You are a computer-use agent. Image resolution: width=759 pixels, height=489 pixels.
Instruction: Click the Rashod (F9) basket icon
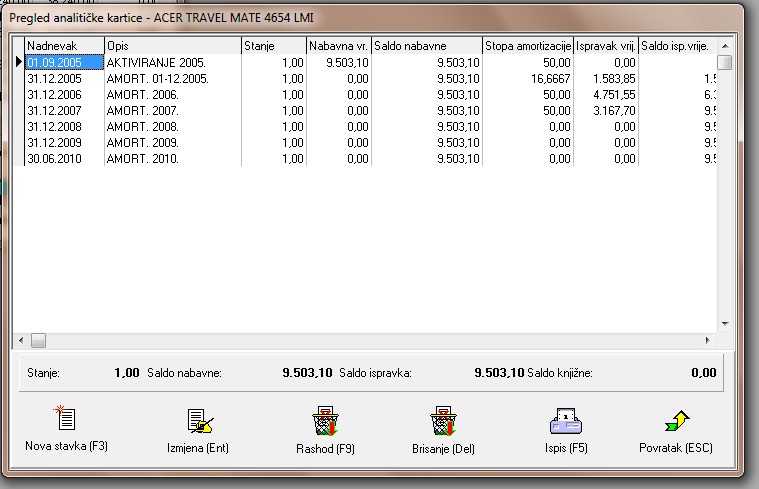click(x=325, y=421)
